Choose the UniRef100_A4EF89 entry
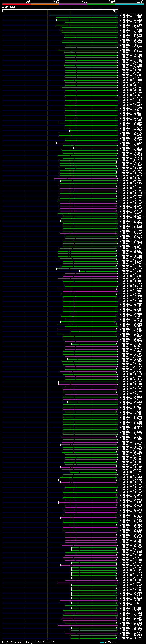 click(131, 60)
